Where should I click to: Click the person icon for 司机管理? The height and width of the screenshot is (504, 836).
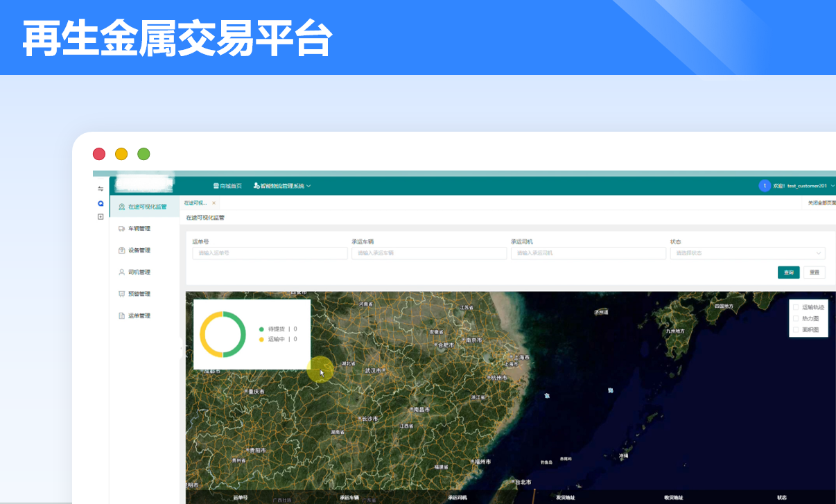coord(122,272)
